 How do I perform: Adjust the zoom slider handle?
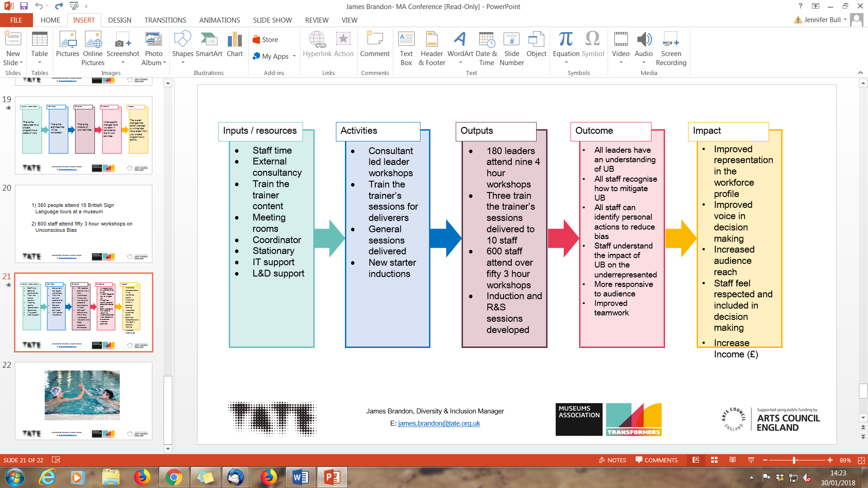click(x=794, y=460)
